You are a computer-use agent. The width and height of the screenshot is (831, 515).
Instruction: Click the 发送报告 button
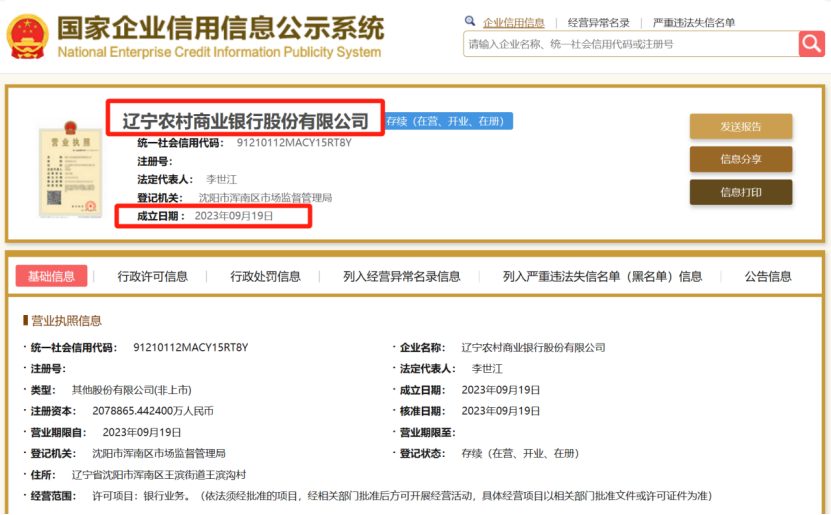(x=741, y=127)
